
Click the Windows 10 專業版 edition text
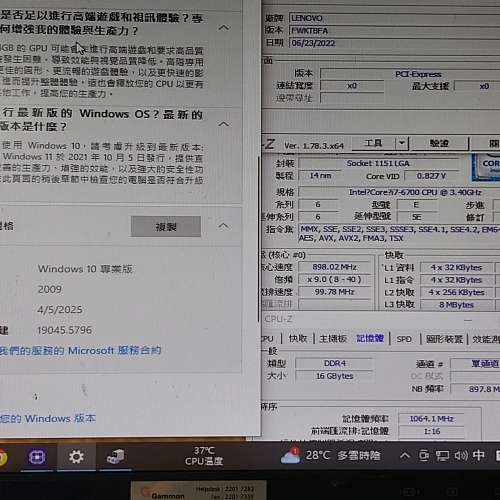pyautogui.click(x=85, y=269)
